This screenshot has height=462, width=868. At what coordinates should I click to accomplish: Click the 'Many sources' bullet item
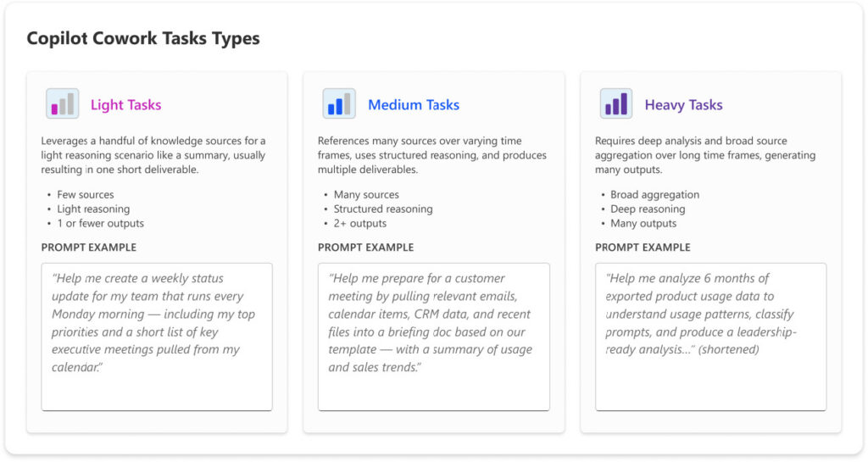(x=366, y=195)
